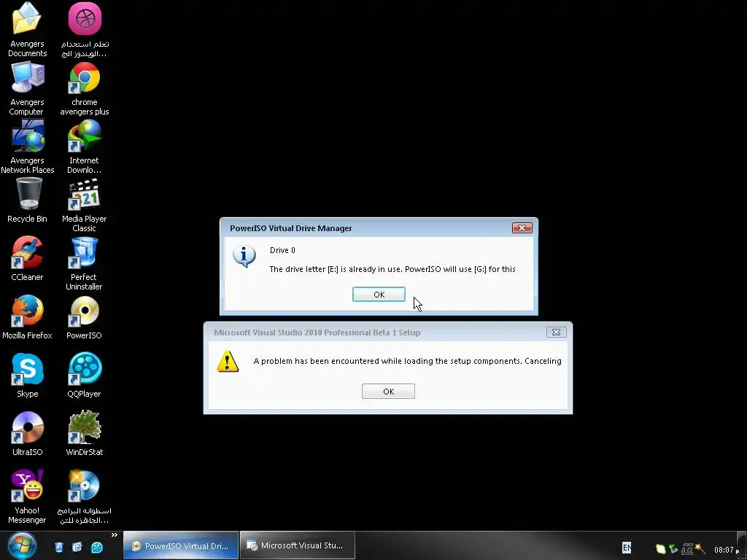Switch to the Microsoft Visual Studio taskbar button

(x=298, y=545)
